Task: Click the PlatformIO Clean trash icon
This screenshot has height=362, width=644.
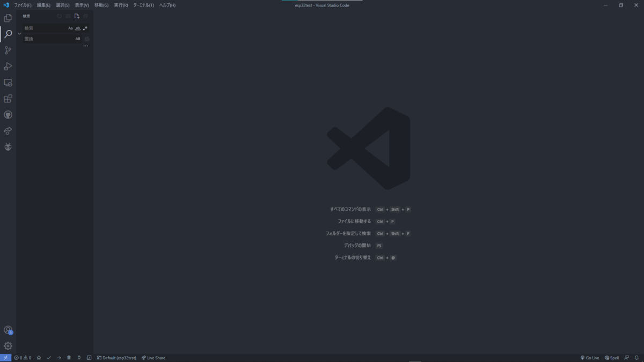Action: (x=69, y=358)
